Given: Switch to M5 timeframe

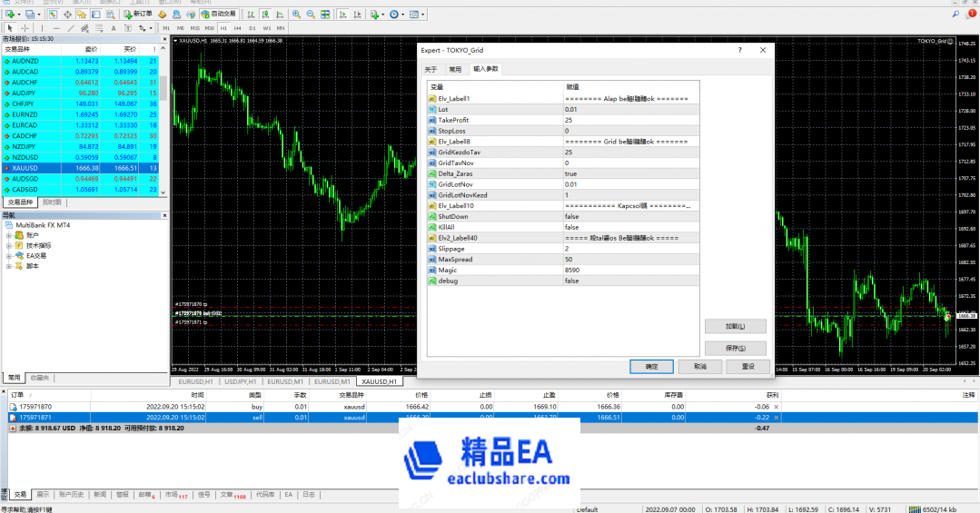Looking at the screenshot, I should 181,28.
